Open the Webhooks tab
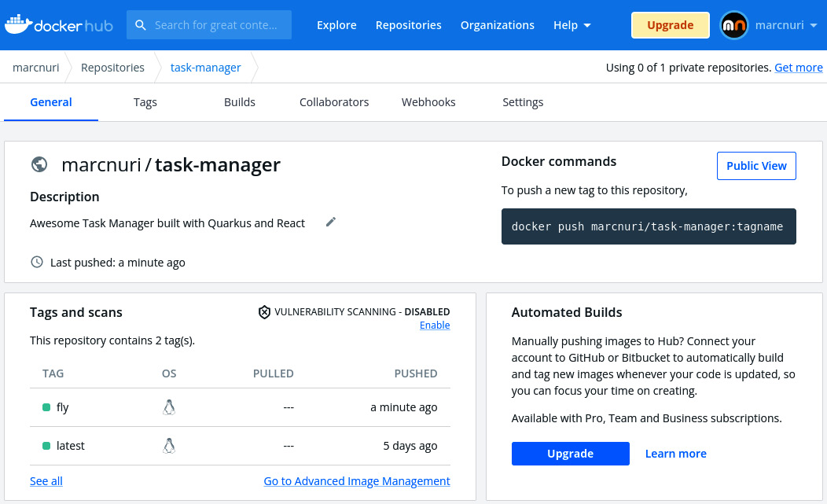827x504 pixels. [x=428, y=101]
